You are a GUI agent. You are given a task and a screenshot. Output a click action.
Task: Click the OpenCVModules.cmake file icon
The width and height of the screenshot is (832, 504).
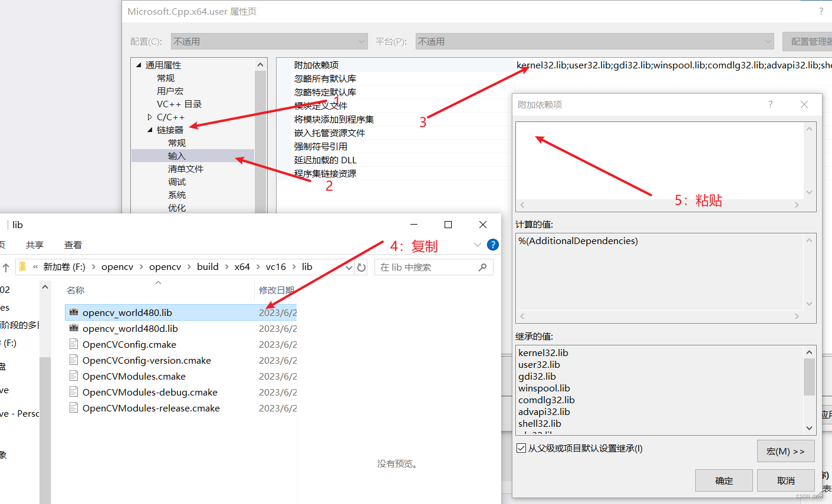pyautogui.click(x=74, y=375)
